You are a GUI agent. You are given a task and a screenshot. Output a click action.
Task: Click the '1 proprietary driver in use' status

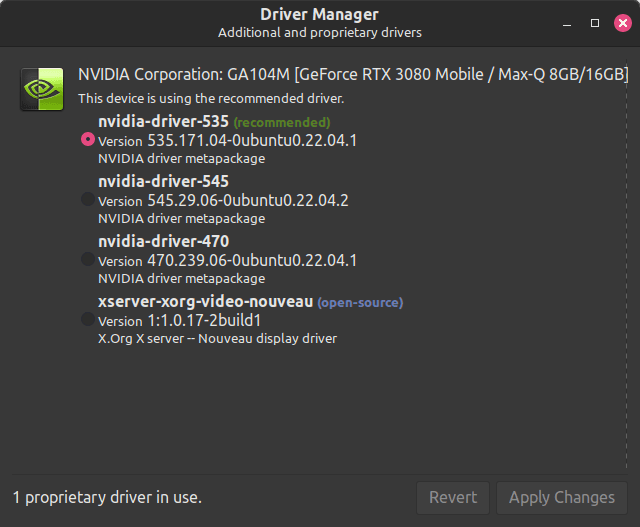107,498
